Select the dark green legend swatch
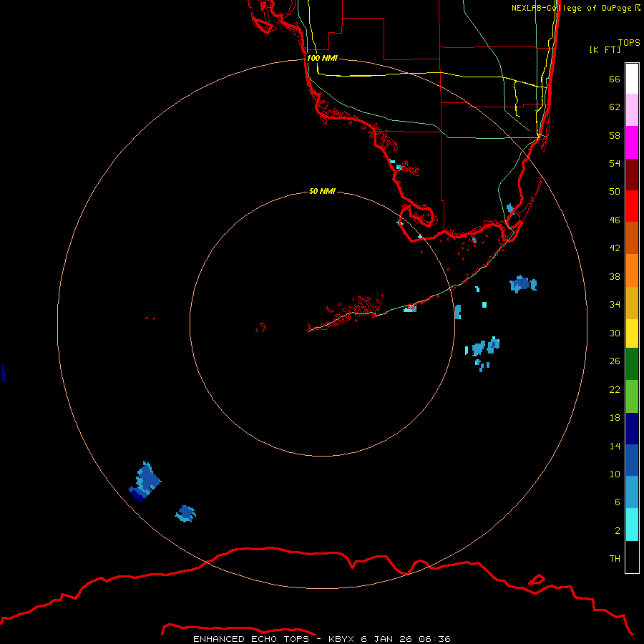Screen dimensions: 644x644 632,364
